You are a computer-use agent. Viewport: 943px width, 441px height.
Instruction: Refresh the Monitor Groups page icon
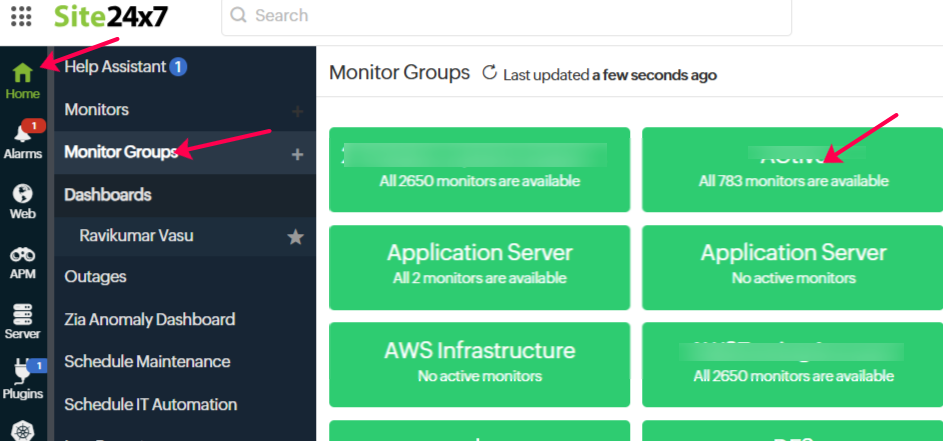(x=490, y=73)
